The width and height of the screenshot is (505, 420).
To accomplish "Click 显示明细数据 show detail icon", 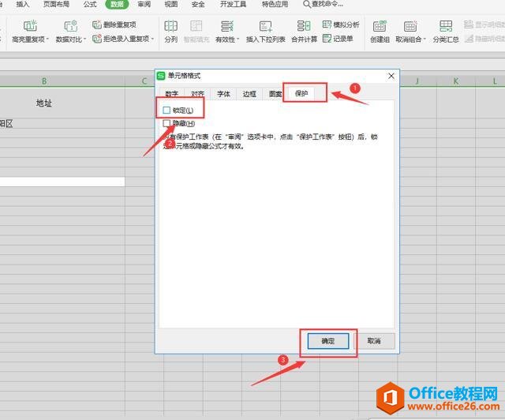I will click(x=469, y=24).
